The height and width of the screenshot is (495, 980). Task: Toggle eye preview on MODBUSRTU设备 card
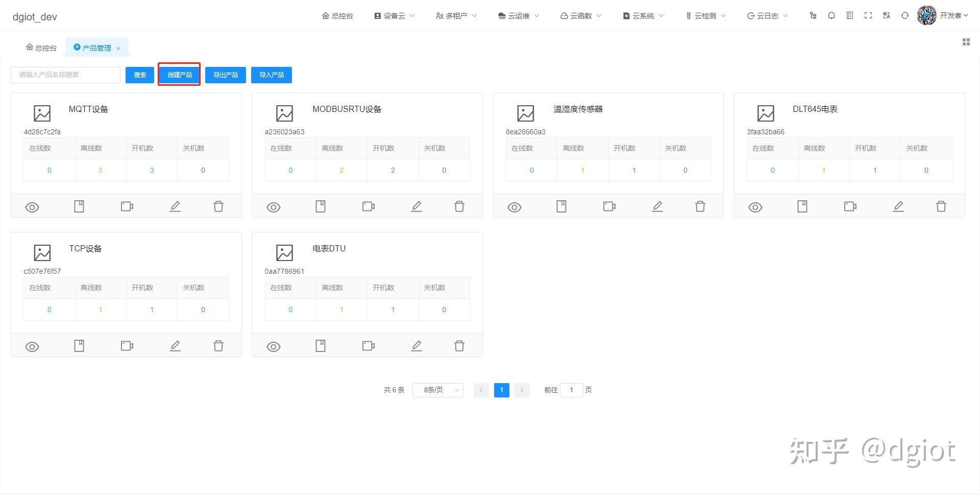(273, 207)
